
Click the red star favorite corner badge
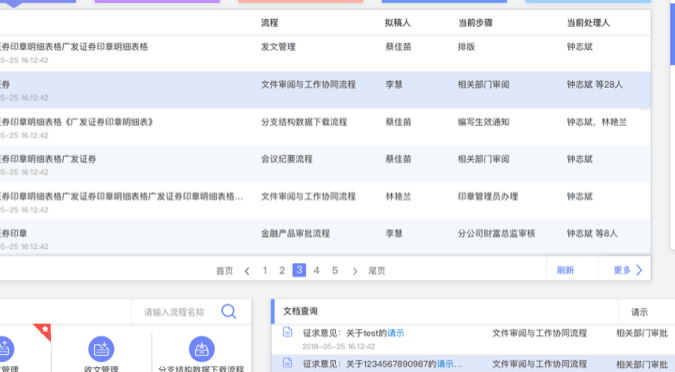point(43,332)
